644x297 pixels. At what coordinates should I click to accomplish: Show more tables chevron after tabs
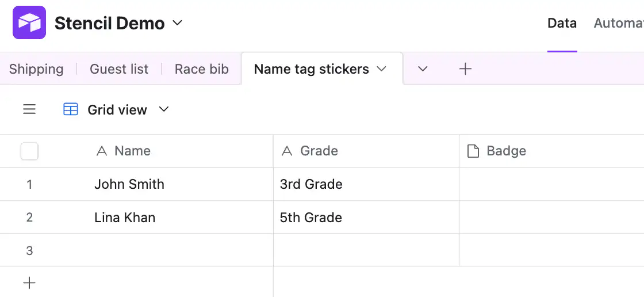coord(423,69)
